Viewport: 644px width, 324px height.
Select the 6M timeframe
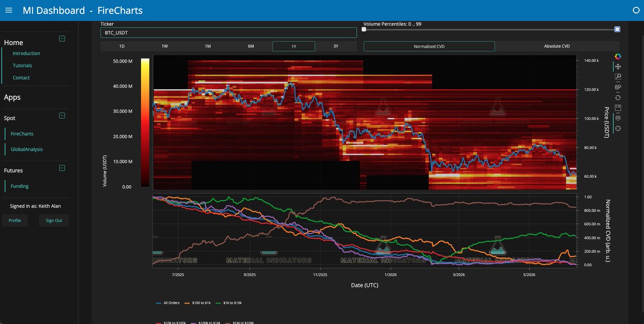point(251,46)
